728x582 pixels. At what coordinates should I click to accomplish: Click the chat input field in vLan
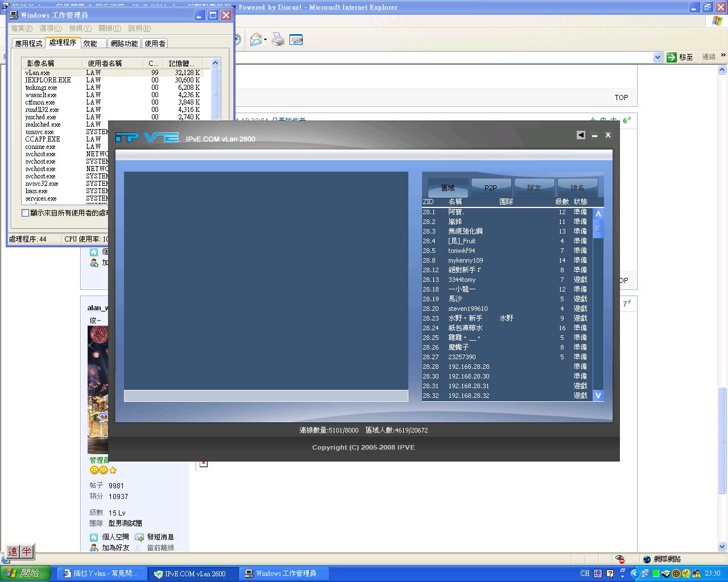[x=266, y=396]
